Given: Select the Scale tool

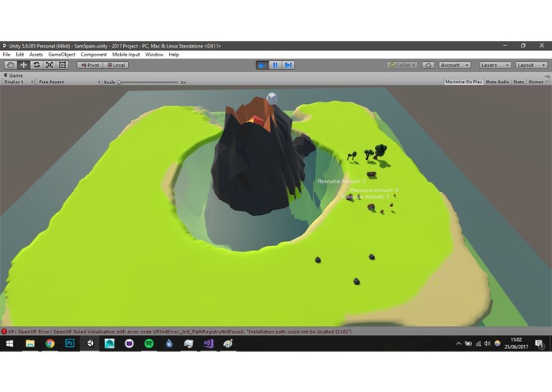Looking at the screenshot, I should pyautogui.click(x=49, y=65).
